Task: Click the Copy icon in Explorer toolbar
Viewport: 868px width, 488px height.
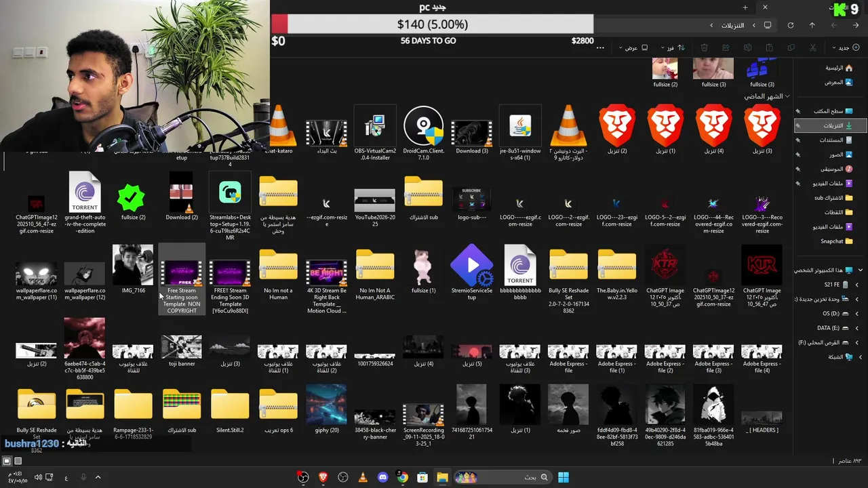Action: [x=791, y=47]
